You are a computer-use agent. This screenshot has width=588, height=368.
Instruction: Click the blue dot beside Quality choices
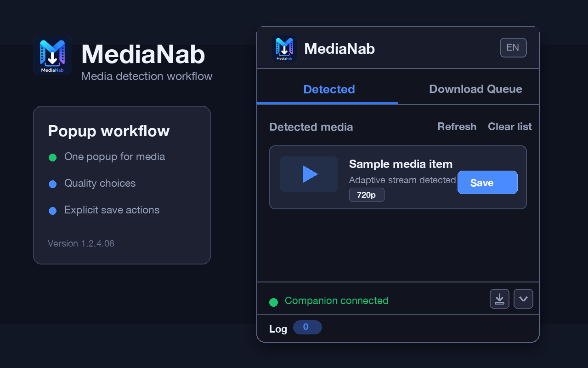(52, 184)
